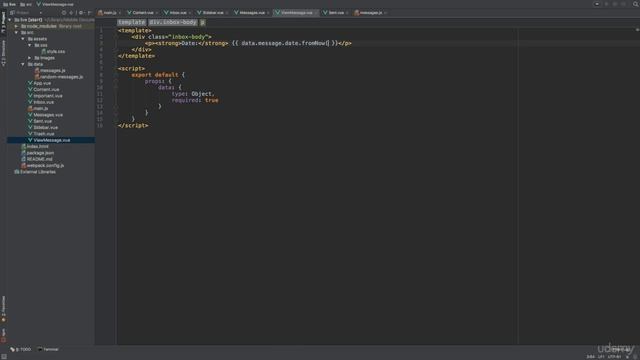Screen dimensions: 640x360
Task: Fold the script block at export default line
Action: click(x=116, y=75)
